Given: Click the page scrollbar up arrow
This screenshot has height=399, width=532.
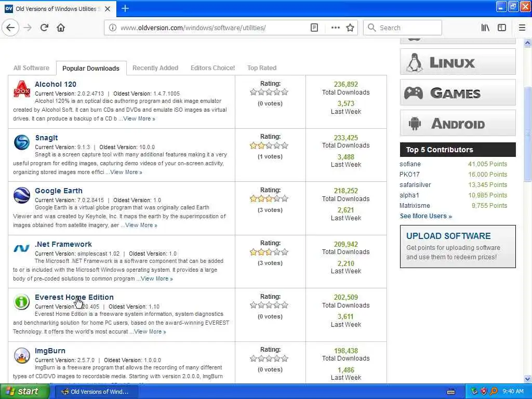Looking at the screenshot, I should click(x=528, y=43).
